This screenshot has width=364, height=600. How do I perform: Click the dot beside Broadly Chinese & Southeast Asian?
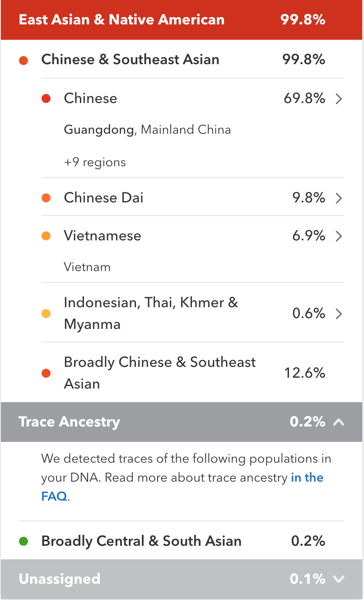pos(46,373)
